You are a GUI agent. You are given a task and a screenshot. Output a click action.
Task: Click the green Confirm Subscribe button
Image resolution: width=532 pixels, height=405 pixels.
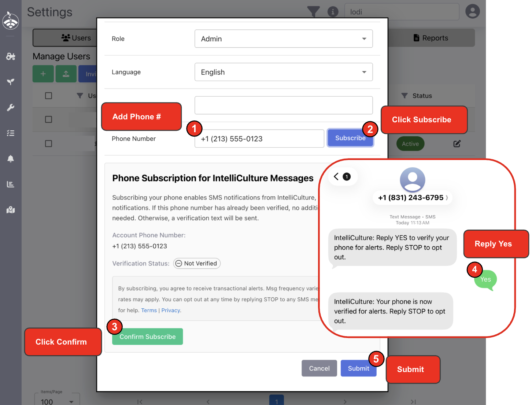pos(147,337)
